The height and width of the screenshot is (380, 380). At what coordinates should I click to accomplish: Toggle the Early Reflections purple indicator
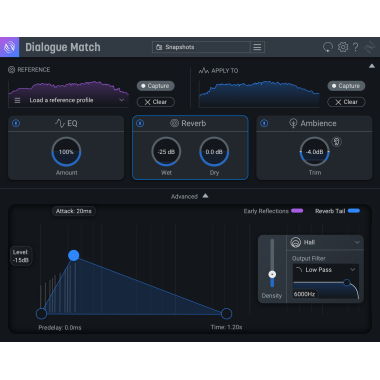click(x=297, y=211)
